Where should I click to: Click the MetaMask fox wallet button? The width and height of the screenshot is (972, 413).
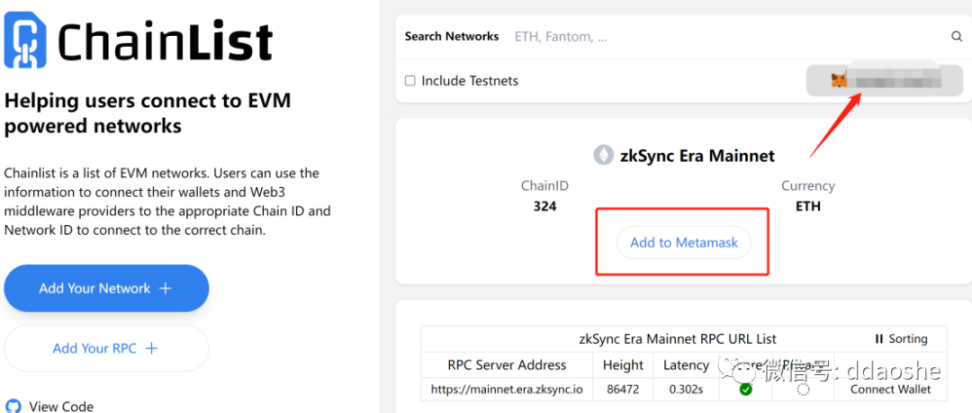tap(884, 80)
